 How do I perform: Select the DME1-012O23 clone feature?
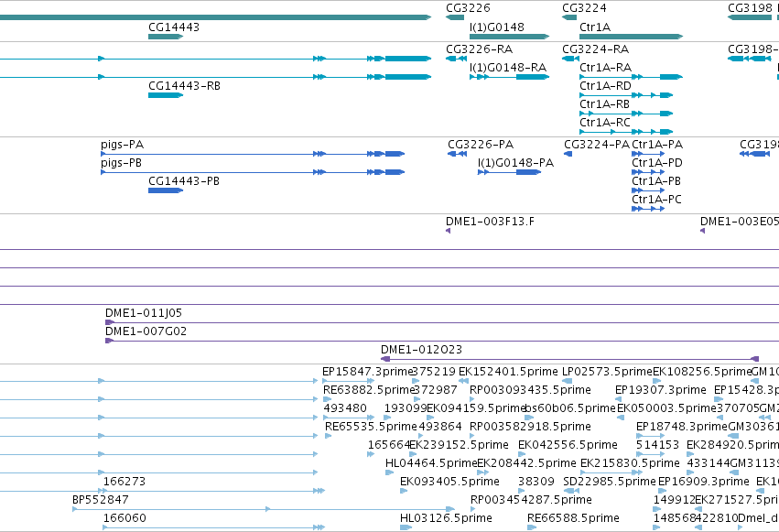coord(570,359)
